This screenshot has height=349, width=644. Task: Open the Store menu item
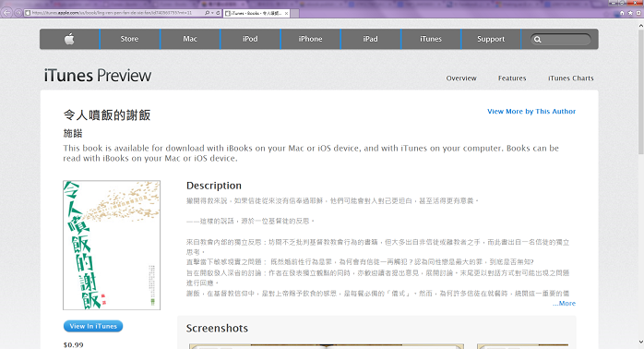click(129, 39)
